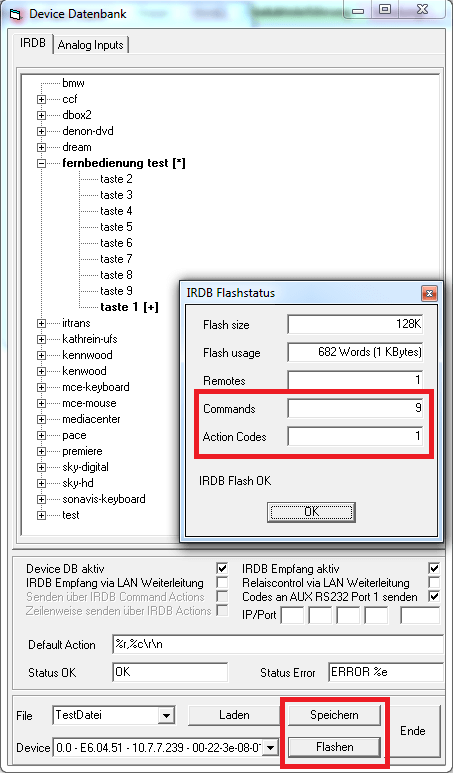Expand the sonavis-keyboard tree node
The image size is (453, 773).
click(x=41, y=499)
